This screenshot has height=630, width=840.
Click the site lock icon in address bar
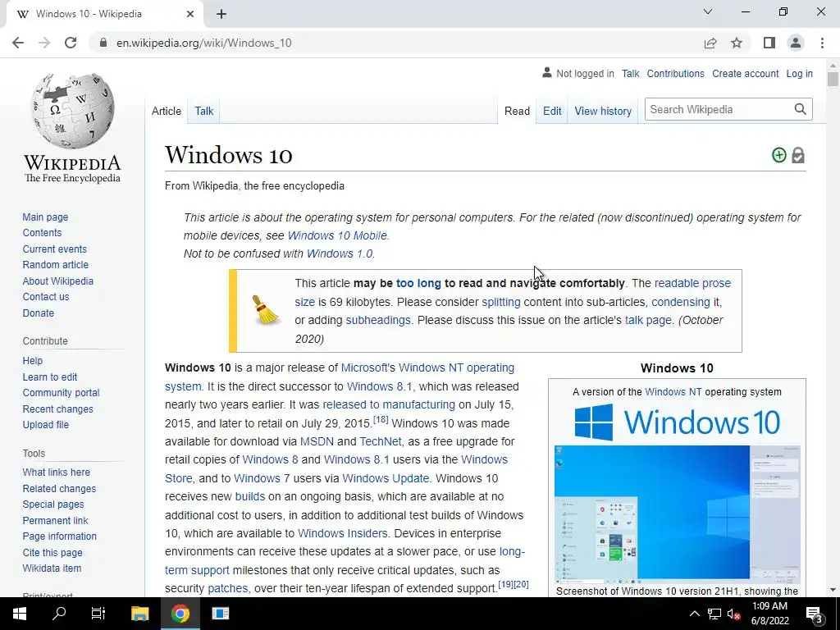(x=103, y=43)
